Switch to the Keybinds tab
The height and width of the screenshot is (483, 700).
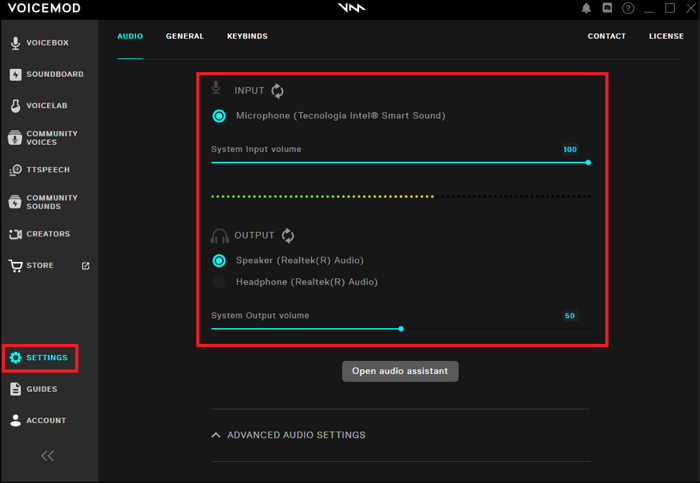pos(247,36)
